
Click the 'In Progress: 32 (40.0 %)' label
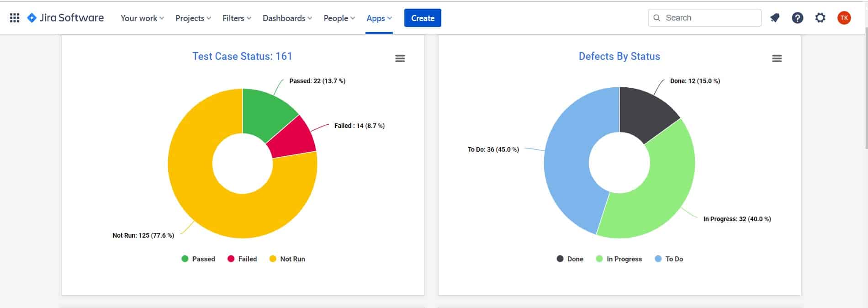pos(737,219)
